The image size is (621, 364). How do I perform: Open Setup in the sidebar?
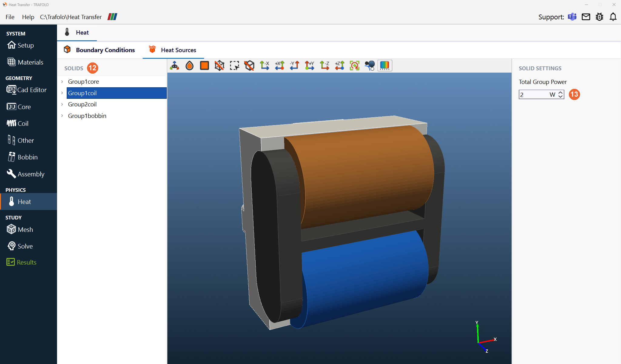click(x=21, y=45)
